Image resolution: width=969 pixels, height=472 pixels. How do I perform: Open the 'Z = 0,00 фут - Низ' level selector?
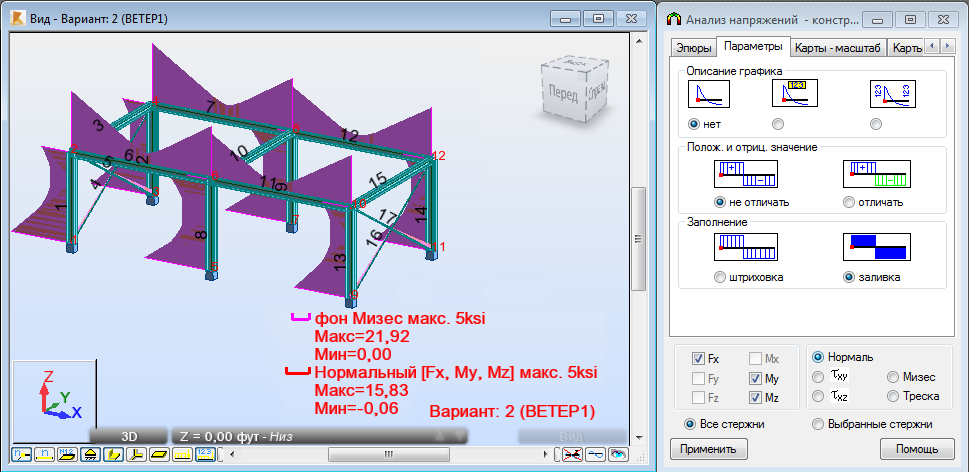(319, 436)
